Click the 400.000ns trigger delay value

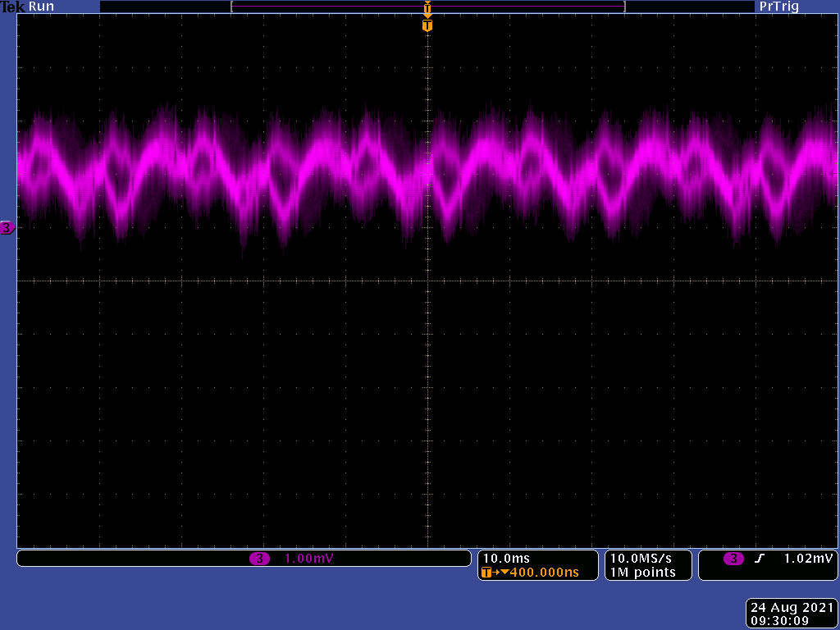tap(544, 573)
